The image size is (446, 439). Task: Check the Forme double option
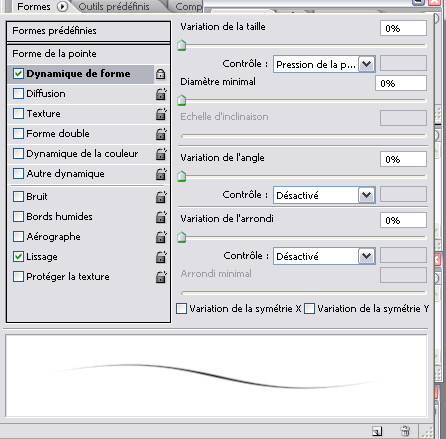(x=18, y=134)
